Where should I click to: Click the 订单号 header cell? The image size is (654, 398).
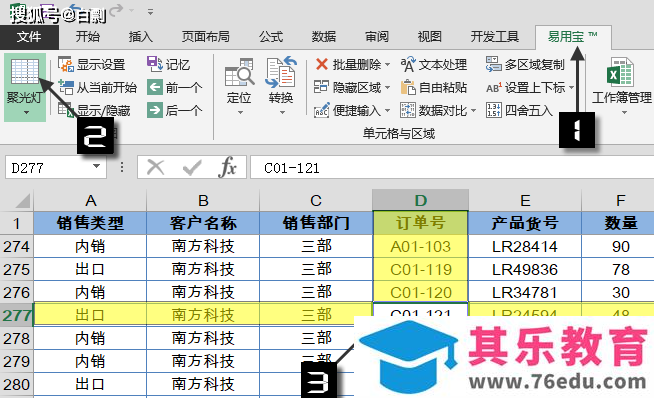click(420, 223)
